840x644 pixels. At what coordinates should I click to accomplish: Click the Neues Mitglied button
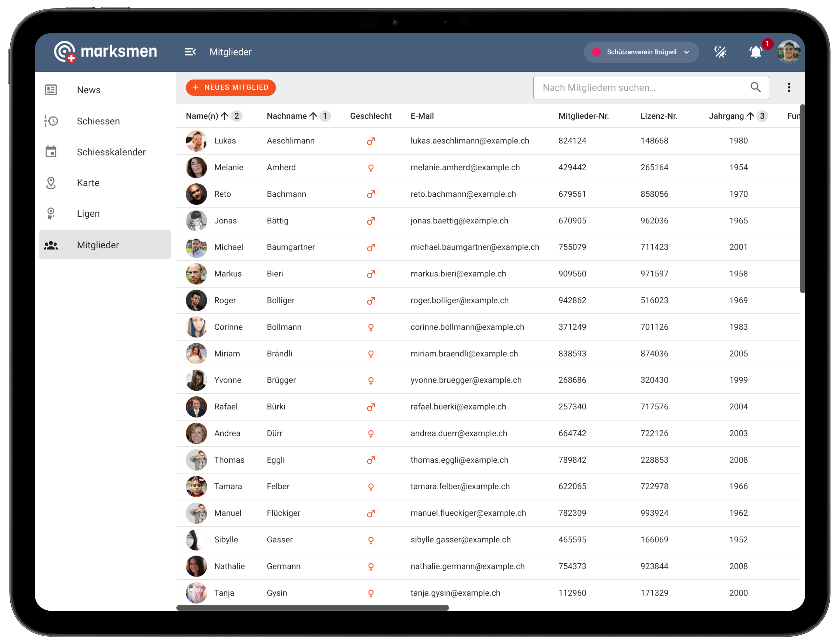point(230,87)
